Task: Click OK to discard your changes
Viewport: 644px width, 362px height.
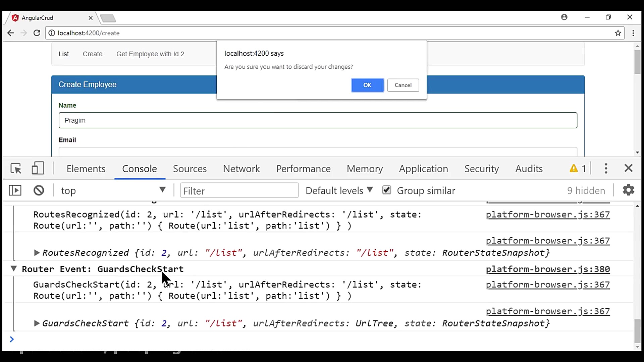Action: 367,85
